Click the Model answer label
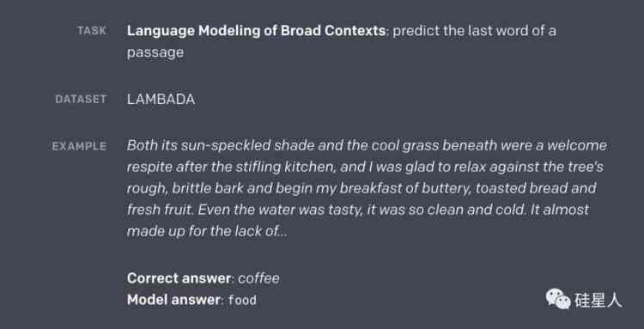644x329 pixels. coord(173,300)
